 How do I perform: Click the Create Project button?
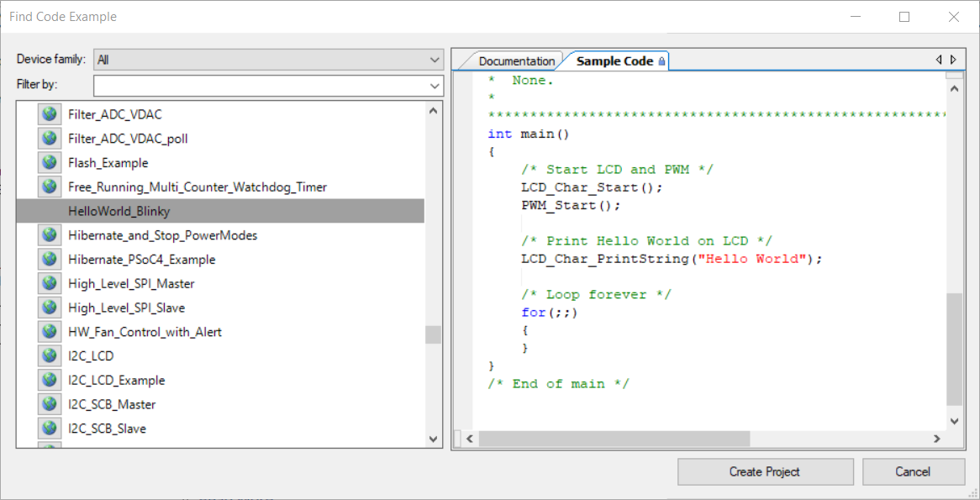tap(764, 471)
